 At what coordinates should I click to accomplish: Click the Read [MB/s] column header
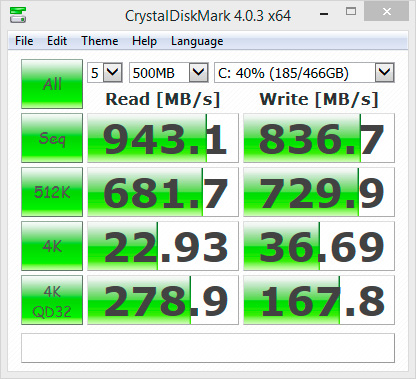click(163, 99)
